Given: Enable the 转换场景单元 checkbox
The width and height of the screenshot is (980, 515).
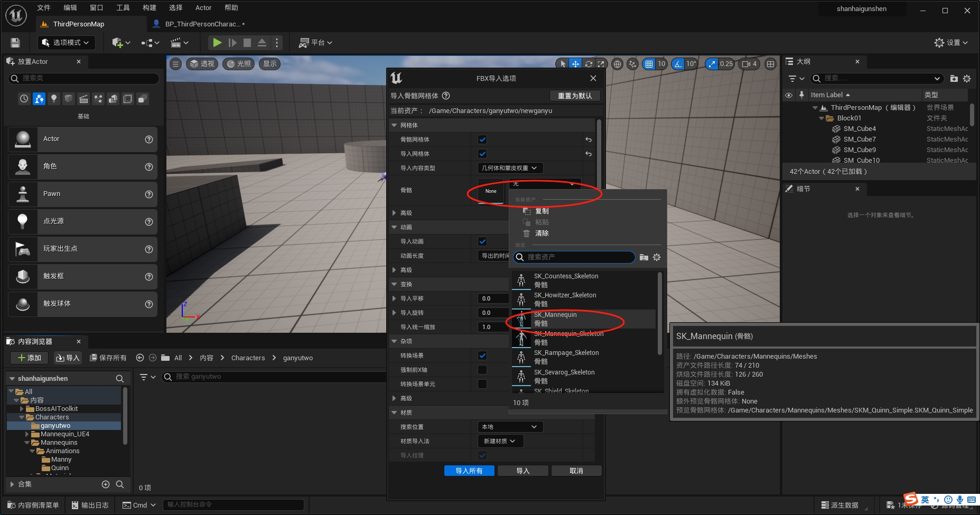Looking at the screenshot, I should pos(482,384).
